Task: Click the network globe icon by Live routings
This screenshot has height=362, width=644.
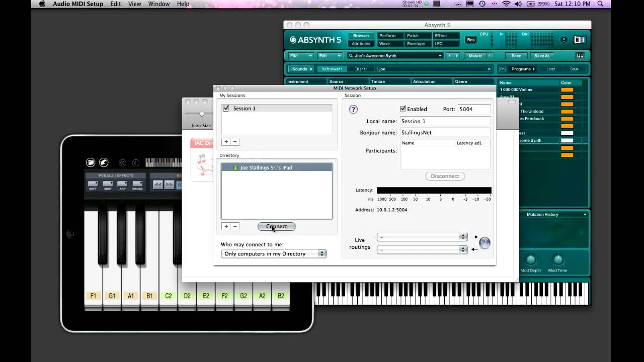Action: click(485, 243)
